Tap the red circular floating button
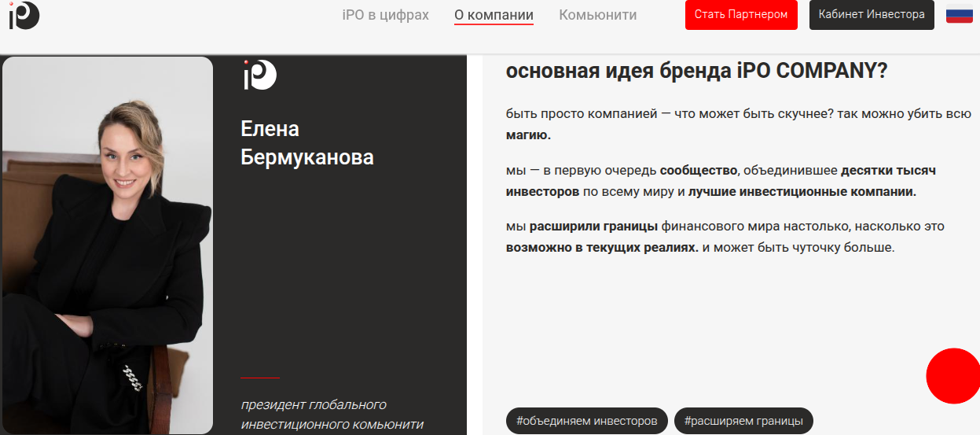 coord(953,376)
